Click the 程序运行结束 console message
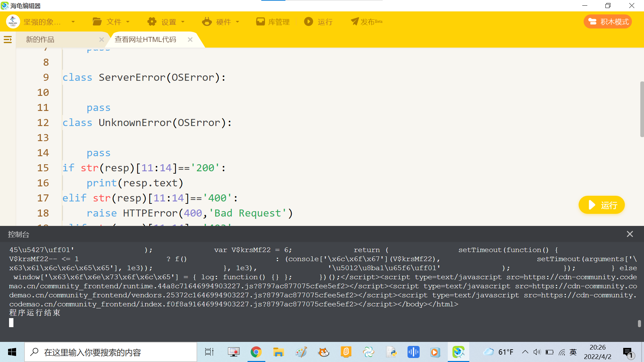644x362 pixels. (x=35, y=313)
